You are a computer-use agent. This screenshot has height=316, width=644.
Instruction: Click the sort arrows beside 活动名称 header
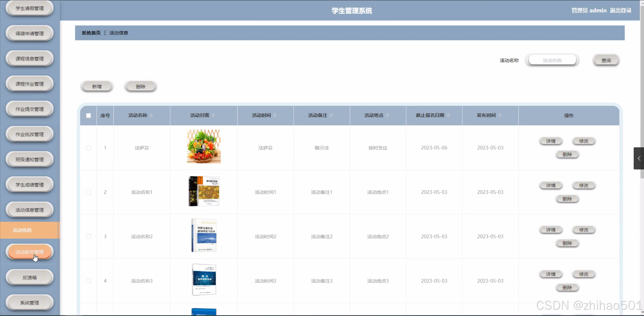coord(151,115)
